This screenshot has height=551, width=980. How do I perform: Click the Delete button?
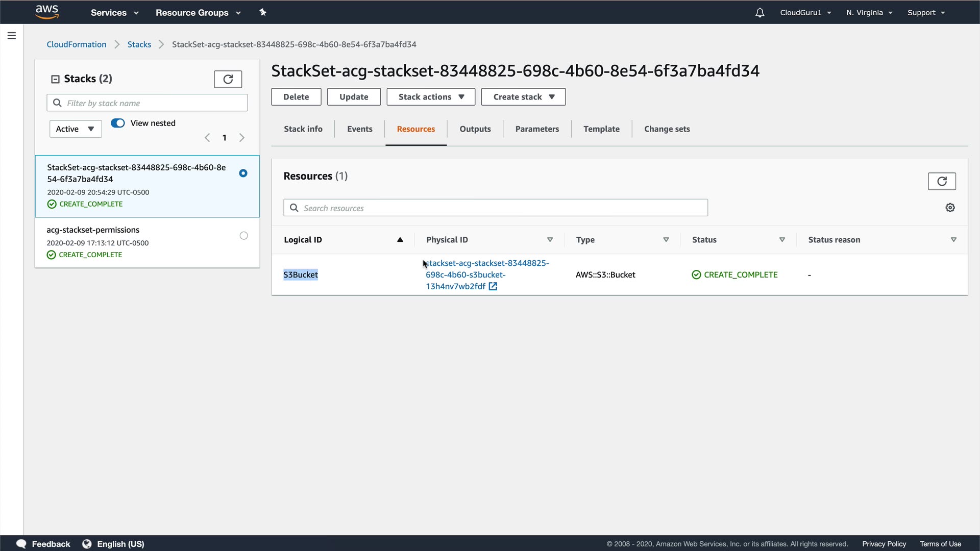(296, 97)
